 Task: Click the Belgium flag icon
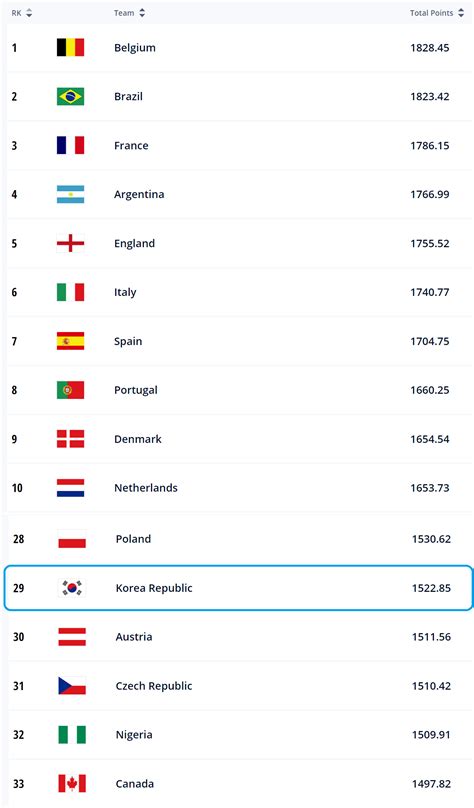coord(70,47)
